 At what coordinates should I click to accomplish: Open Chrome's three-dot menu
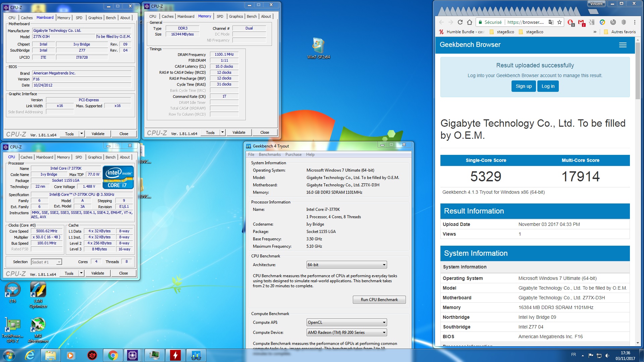click(635, 22)
